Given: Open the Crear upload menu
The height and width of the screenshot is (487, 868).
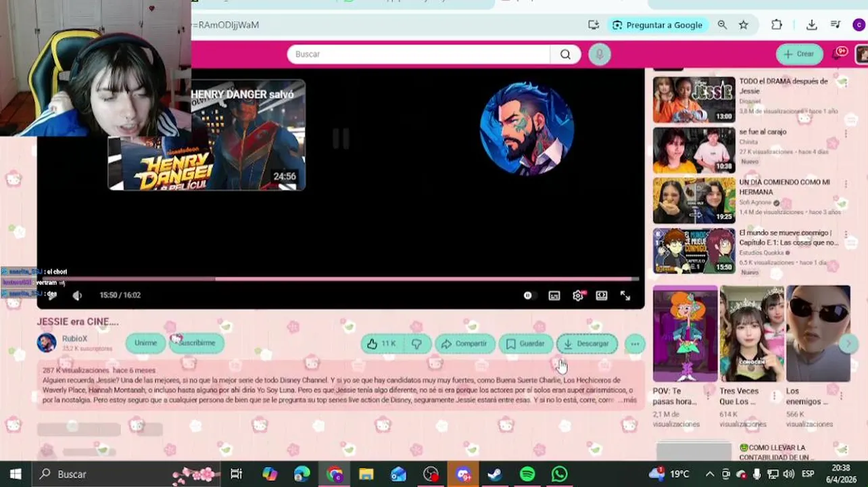Looking at the screenshot, I should (799, 54).
